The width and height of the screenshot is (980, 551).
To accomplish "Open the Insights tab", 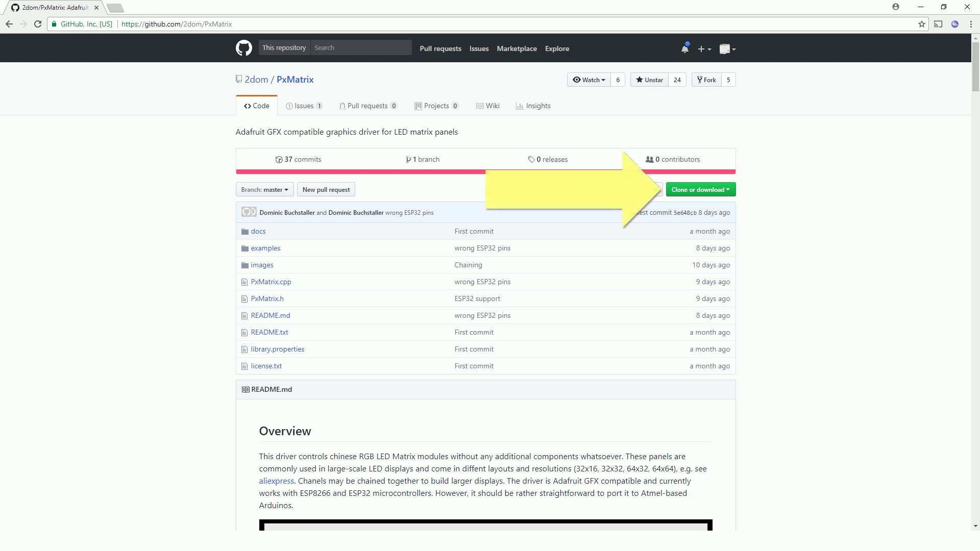I will [533, 106].
